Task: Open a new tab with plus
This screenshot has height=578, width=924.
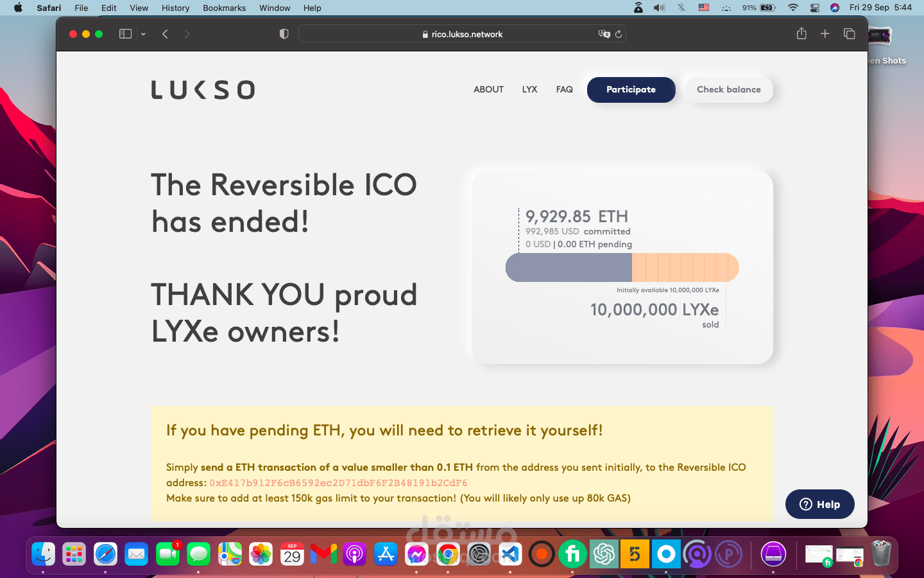Action: pyautogui.click(x=825, y=33)
